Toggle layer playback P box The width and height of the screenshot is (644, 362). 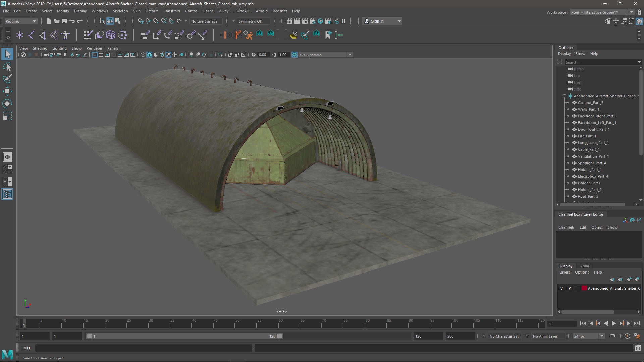point(569,288)
